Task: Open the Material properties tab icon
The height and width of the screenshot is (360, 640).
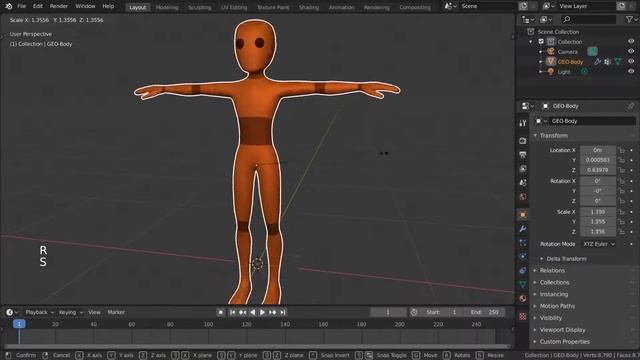Action: (523, 298)
